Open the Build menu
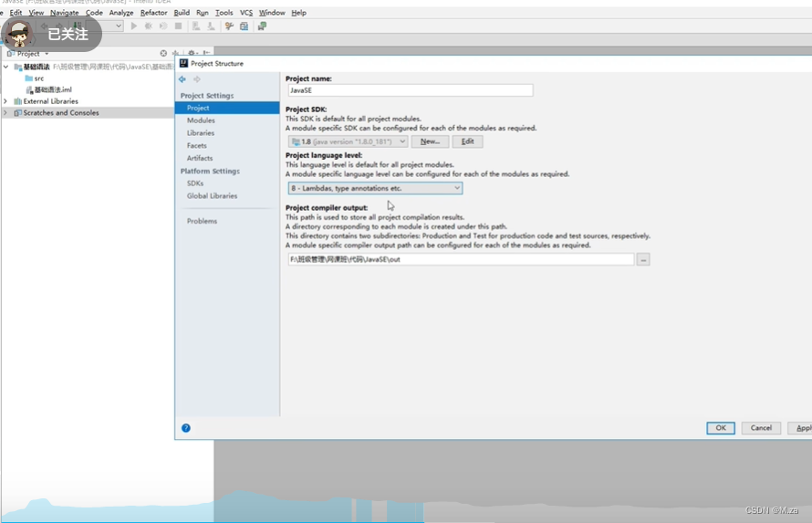This screenshot has height=523, width=812. (182, 13)
